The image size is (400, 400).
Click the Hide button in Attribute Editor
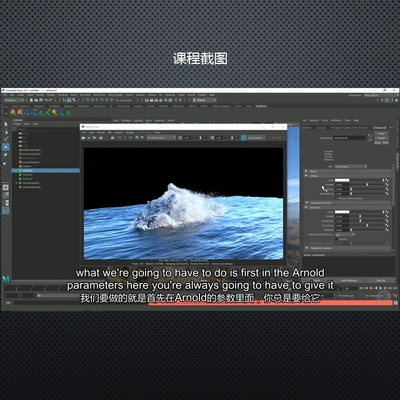pyautogui.click(x=385, y=143)
